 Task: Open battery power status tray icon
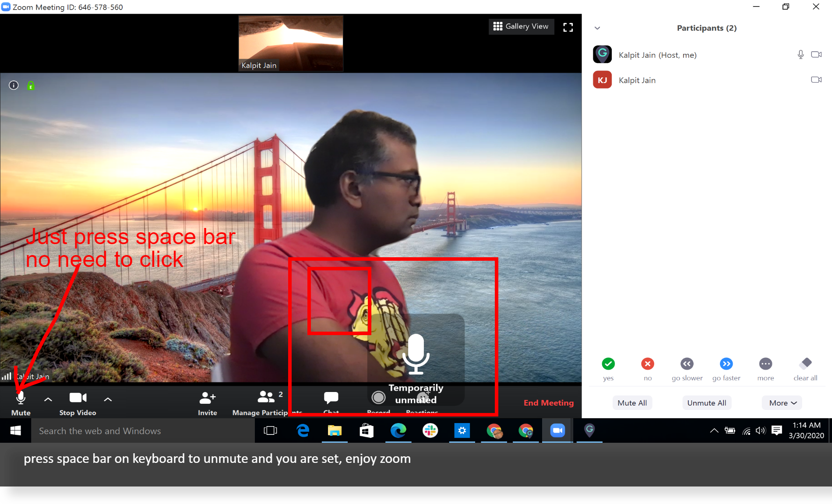click(x=730, y=430)
